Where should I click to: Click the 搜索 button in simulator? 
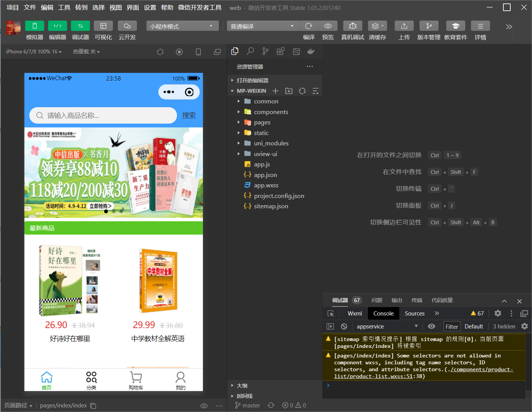coord(189,116)
